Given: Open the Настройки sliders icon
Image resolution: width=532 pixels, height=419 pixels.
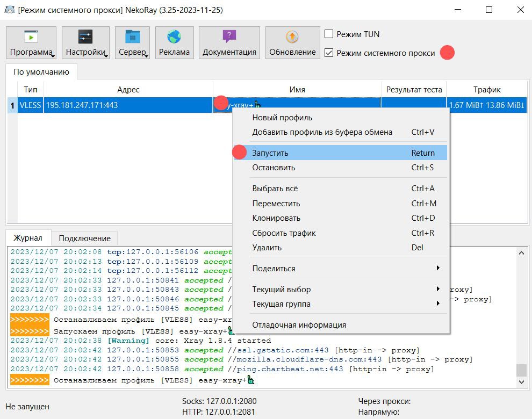Looking at the screenshot, I should [x=85, y=37].
